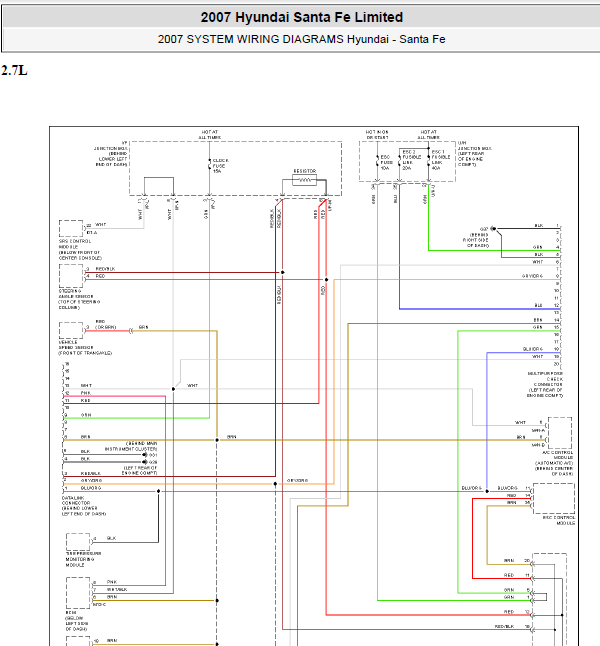The width and height of the screenshot is (600, 646).
Task: Click the 'STEERING ANGLE SENSOR' label
Action: tap(79, 299)
